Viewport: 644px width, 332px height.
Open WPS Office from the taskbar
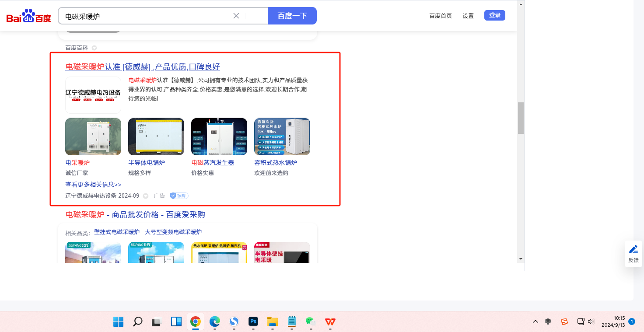(330, 322)
